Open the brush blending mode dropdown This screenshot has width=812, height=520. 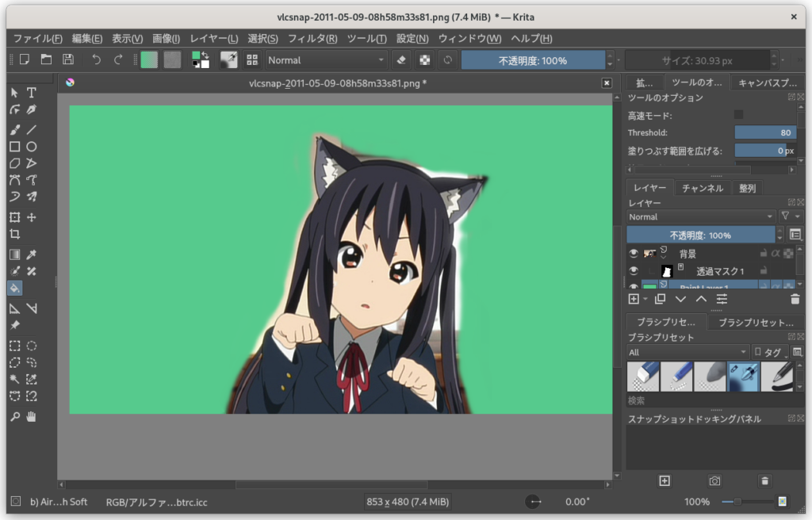click(326, 60)
